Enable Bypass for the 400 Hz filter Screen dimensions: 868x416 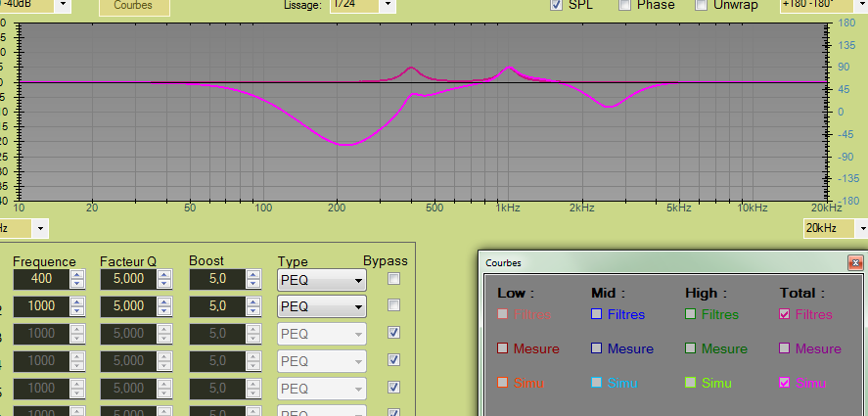[393, 280]
